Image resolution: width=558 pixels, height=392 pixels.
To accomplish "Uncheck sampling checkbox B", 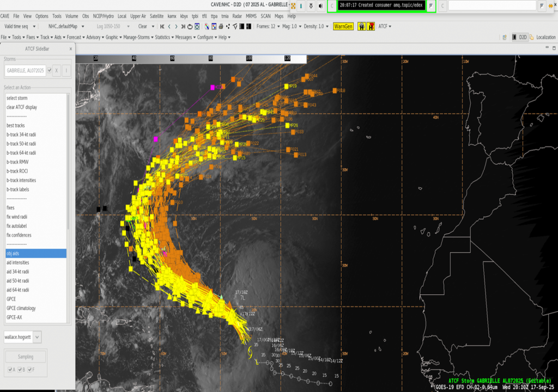I will (20, 370).
